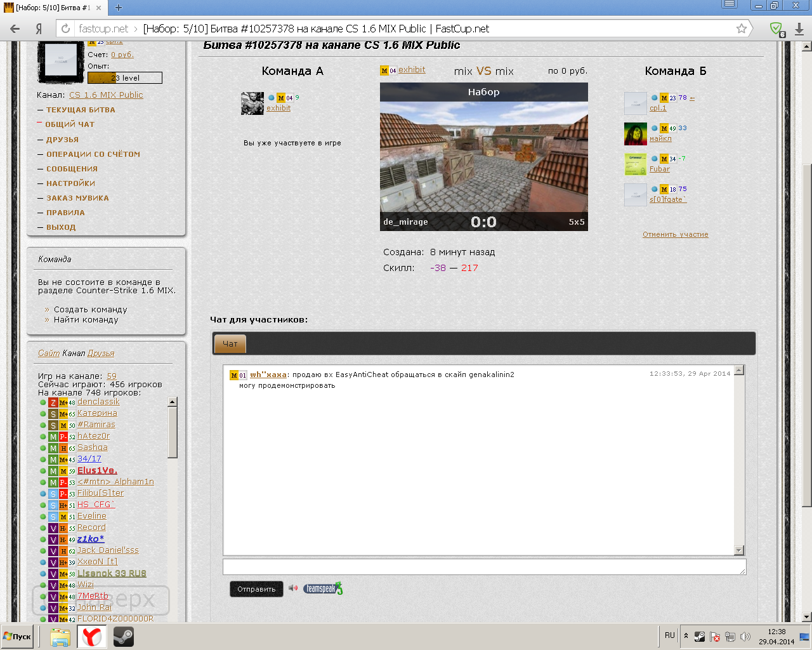Switch player list to Друзья
The image size is (812, 650).
click(101, 353)
